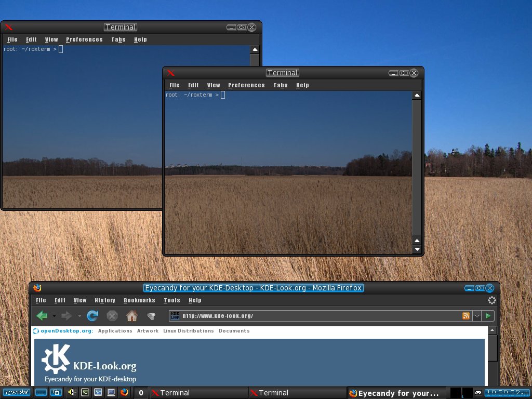The image size is (532, 399).
Task: Go back with Firefox's green Back arrow
Action: tap(42, 316)
